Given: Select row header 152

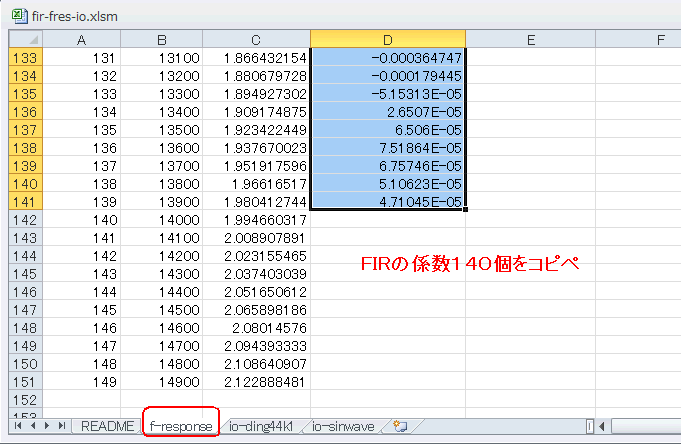Looking at the screenshot, I should tap(26, 400).
